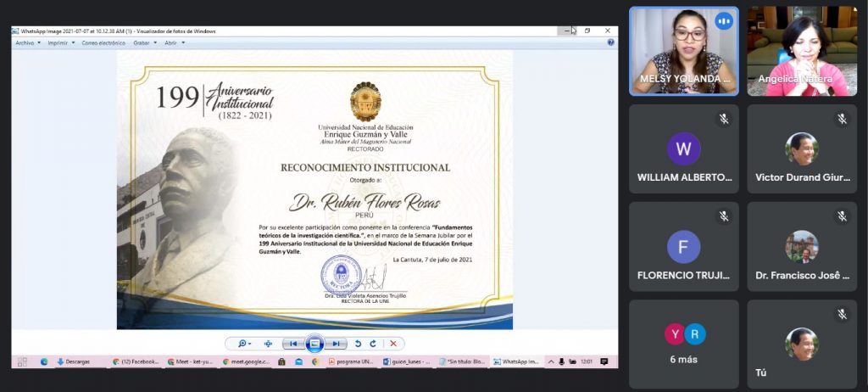Image resolution: width=868 pixels, height=392 pixels.
Task: Click Florencio Truji's F avatar
Action: 684,247
